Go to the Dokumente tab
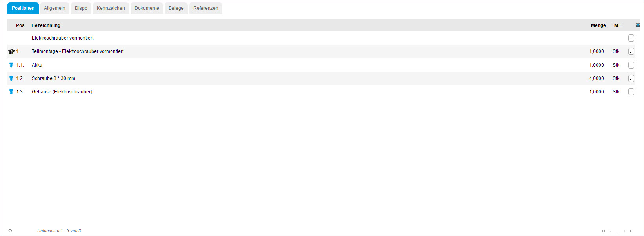Screen dimensions: 644x236 pyautogui.click(x=147, y=8)
